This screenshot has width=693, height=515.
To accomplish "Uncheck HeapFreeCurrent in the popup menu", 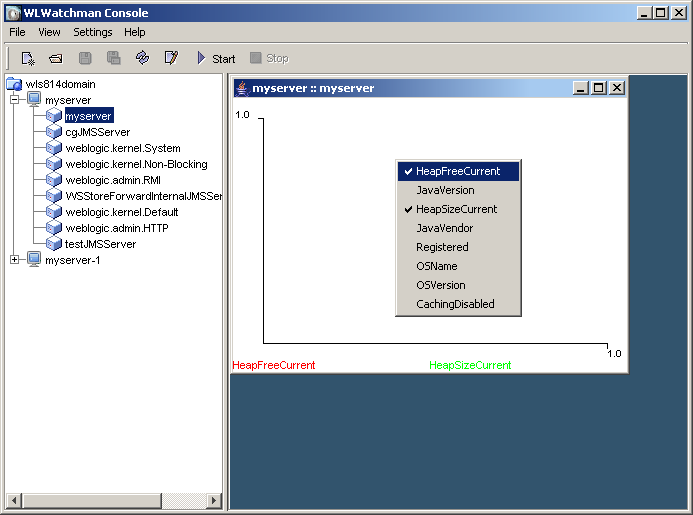I will [x=457, y=171].
